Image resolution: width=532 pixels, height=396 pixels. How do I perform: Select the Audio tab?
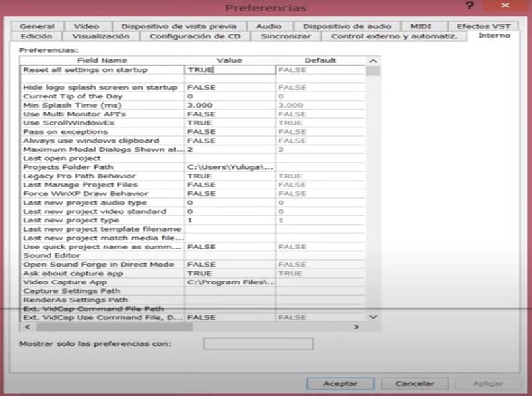point(269,26)
